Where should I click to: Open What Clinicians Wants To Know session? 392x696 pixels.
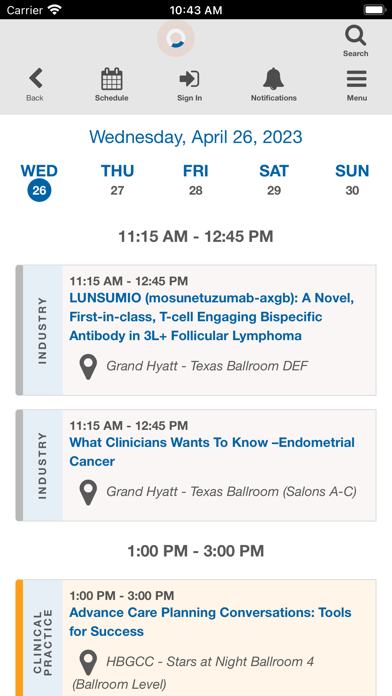click(212, 452)
